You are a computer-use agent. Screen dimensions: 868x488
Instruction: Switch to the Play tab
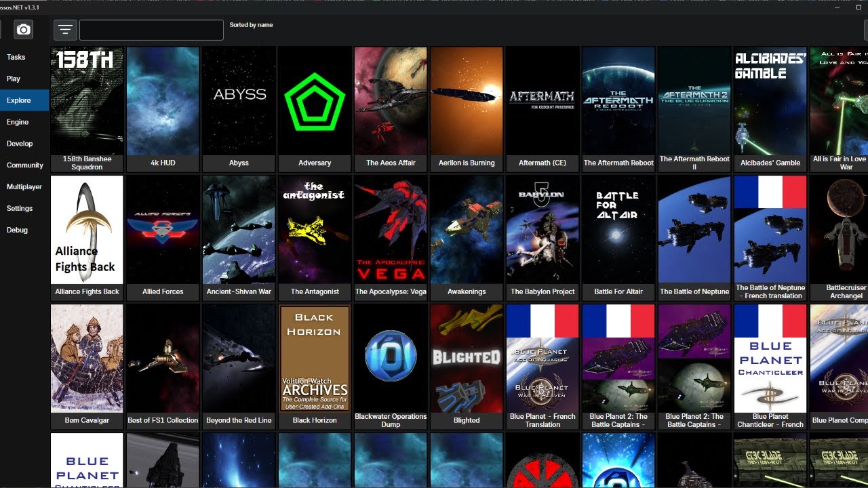(x=24, y=79)
